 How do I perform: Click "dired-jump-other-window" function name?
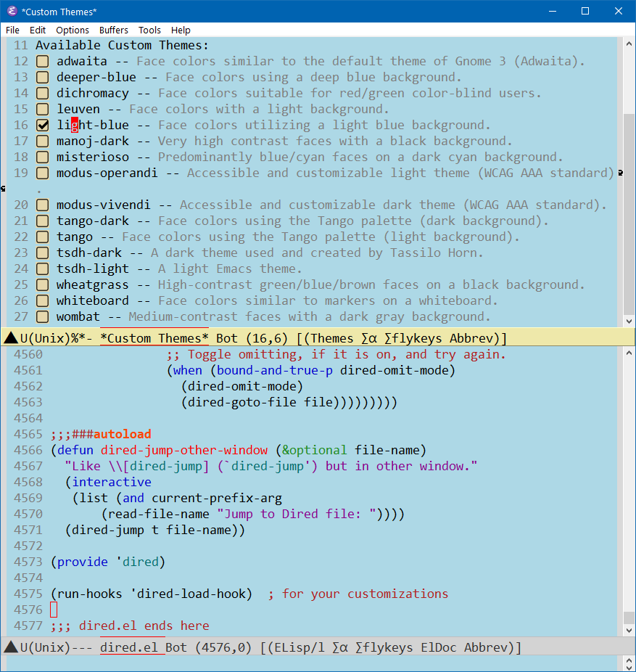click(184, 450)
